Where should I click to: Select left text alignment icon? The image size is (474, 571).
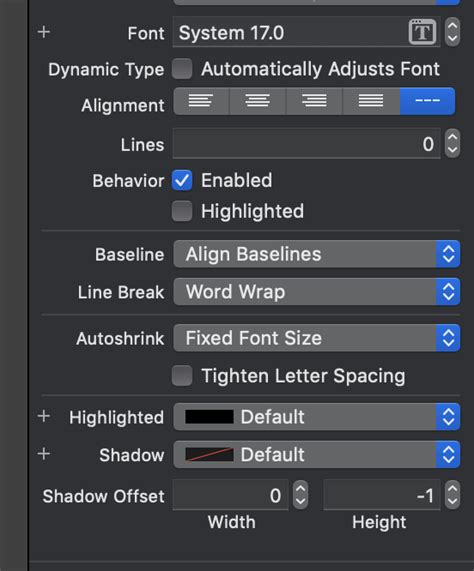click(x=201, y=101)
